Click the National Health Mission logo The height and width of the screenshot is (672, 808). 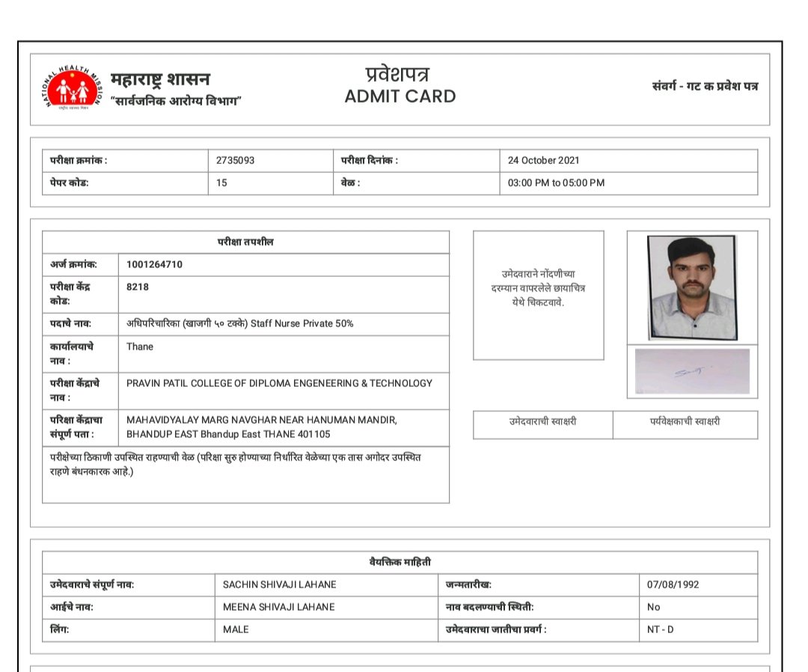point(72,88)
